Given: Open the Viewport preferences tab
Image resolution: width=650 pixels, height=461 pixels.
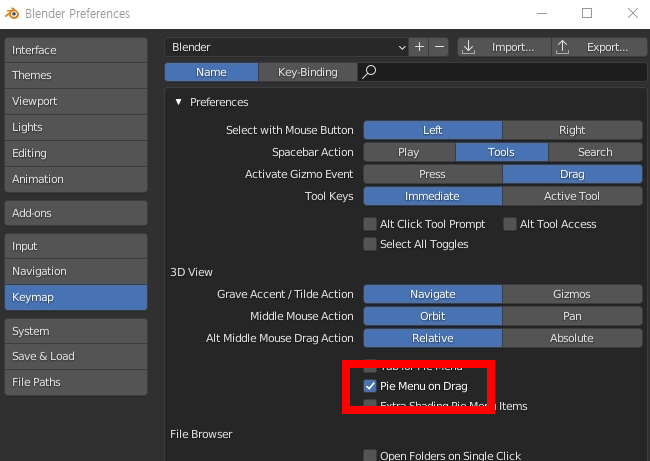Looking at the screenshot, I should 76,101.
